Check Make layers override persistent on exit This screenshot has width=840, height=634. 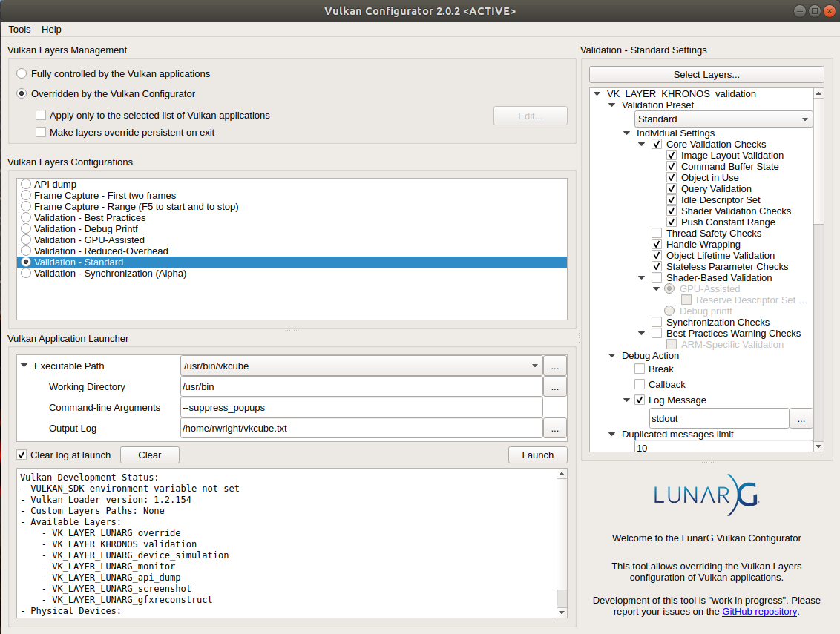tap(41, 132)
